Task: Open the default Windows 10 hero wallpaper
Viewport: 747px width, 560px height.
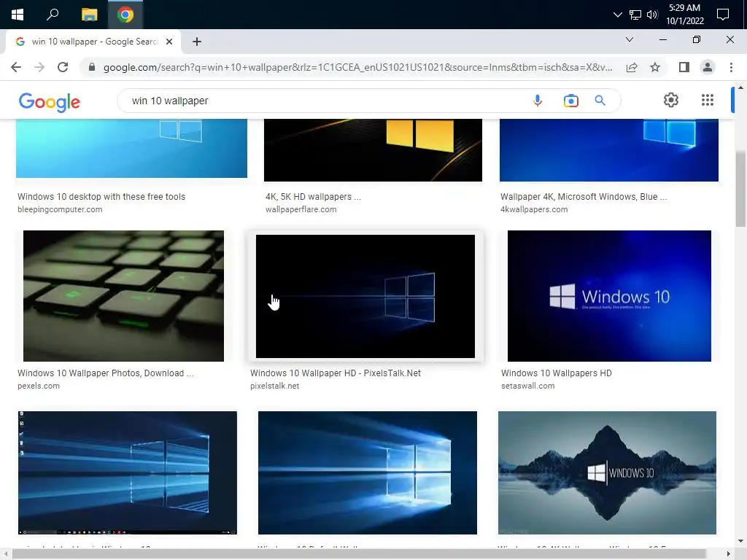Action: 368,472
